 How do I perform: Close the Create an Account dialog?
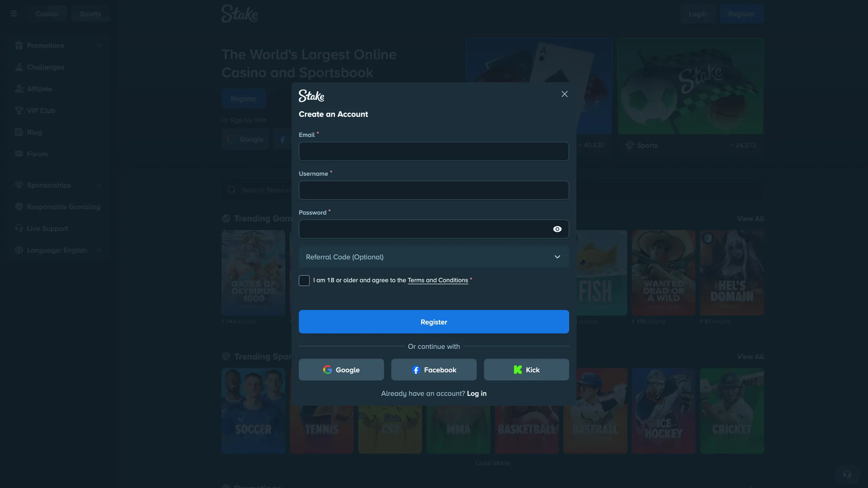point(565,94)
